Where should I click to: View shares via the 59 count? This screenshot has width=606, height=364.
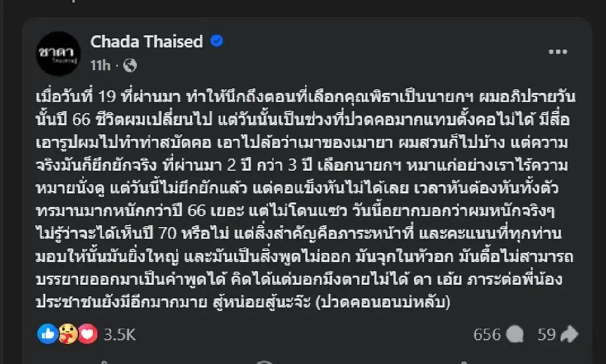546,334
